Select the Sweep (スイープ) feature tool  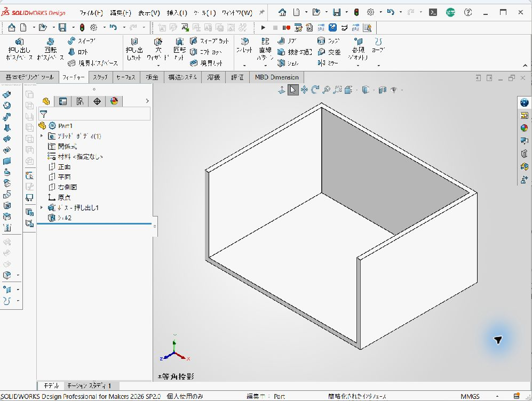(82, 41)
